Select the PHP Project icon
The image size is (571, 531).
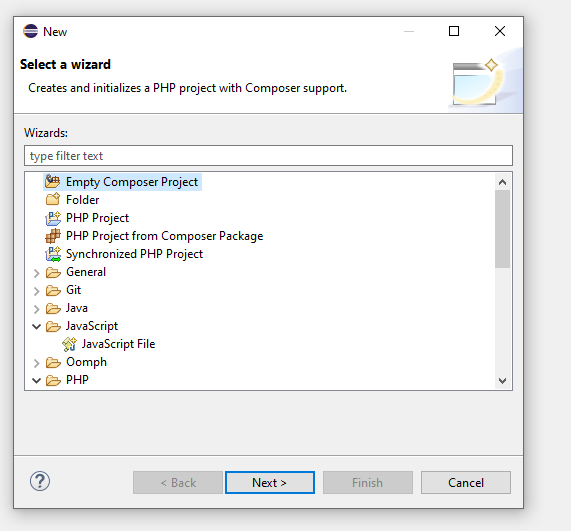(53, 218)
